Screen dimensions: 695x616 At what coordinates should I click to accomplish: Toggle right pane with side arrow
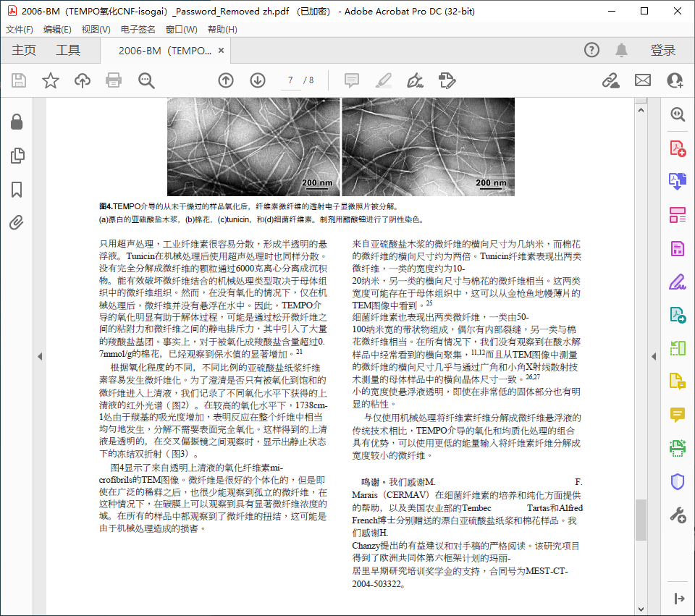[x=654, y=356]
